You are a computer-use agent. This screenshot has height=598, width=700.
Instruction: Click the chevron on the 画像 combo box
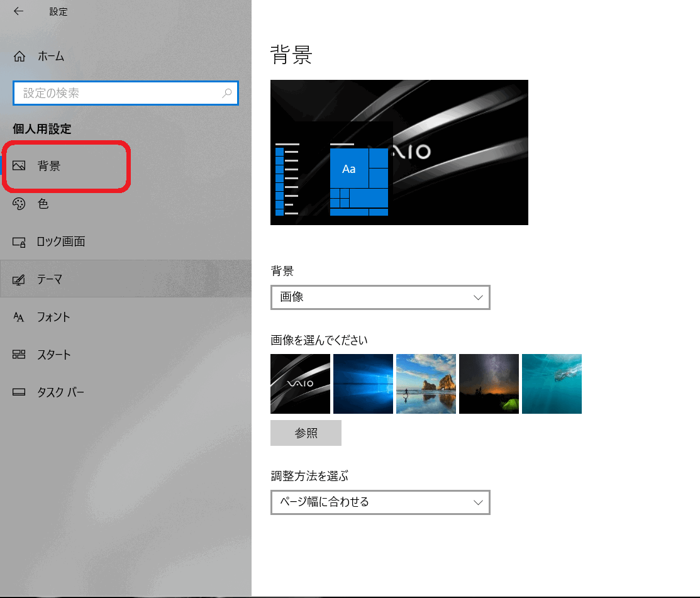point(478,297)
